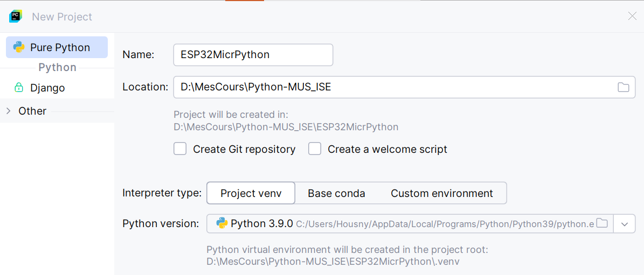The width and height of the screenshot is (644, 275).
Task: Click the lock icon next to Django
Action: [x=18, y=88]
